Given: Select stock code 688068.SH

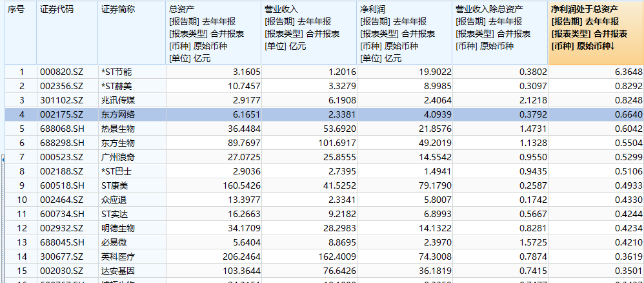Looking at the screenshot, I should 62,129.
